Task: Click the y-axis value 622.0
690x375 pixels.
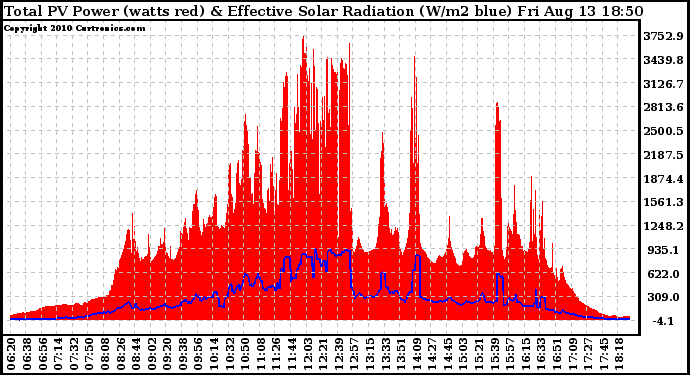Action: pos(663,274)
